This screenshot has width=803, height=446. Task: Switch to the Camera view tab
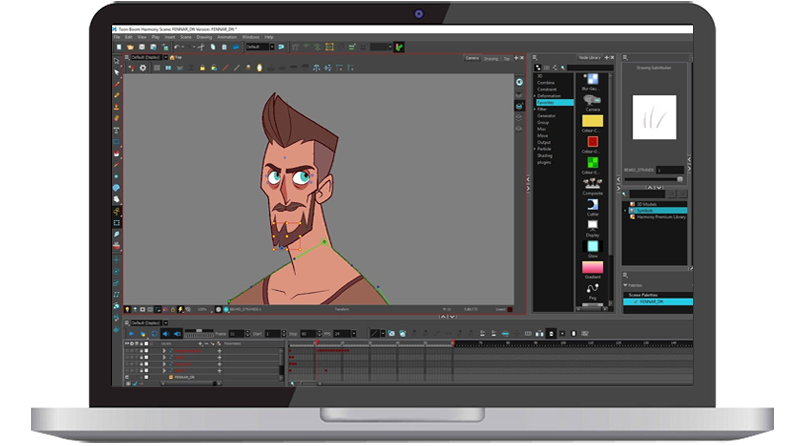click(472, 58)
